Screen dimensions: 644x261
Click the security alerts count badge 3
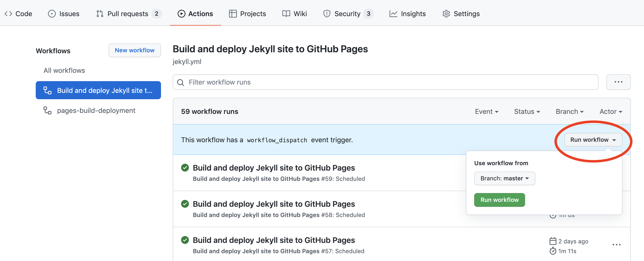[x=368, y=14]
